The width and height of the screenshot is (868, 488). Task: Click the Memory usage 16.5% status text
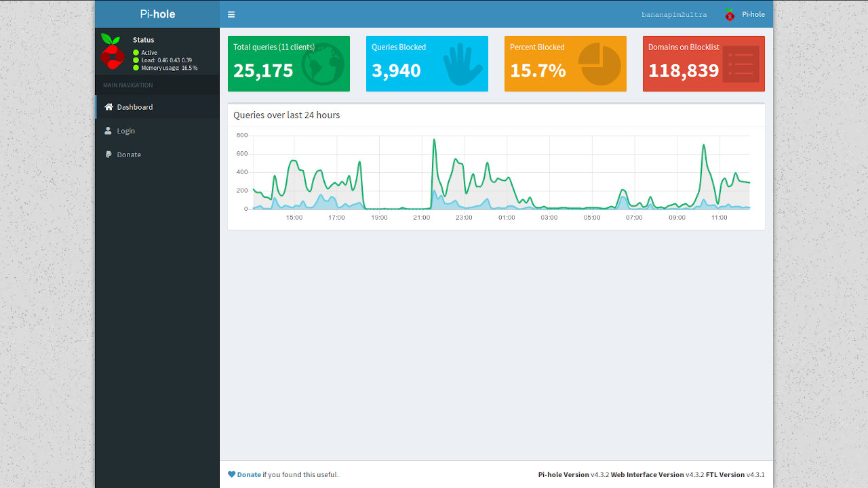point(170,68)
